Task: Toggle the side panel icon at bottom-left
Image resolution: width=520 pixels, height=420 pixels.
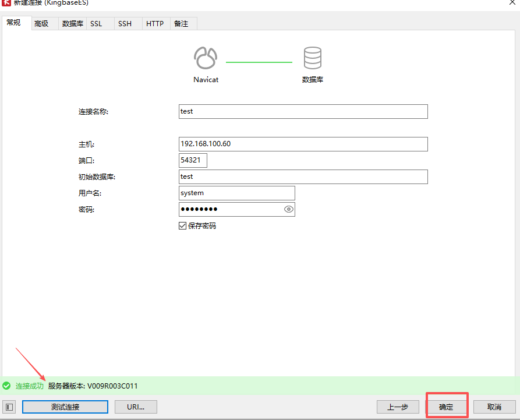Action: pyautogui.click(x=9, y=407)
